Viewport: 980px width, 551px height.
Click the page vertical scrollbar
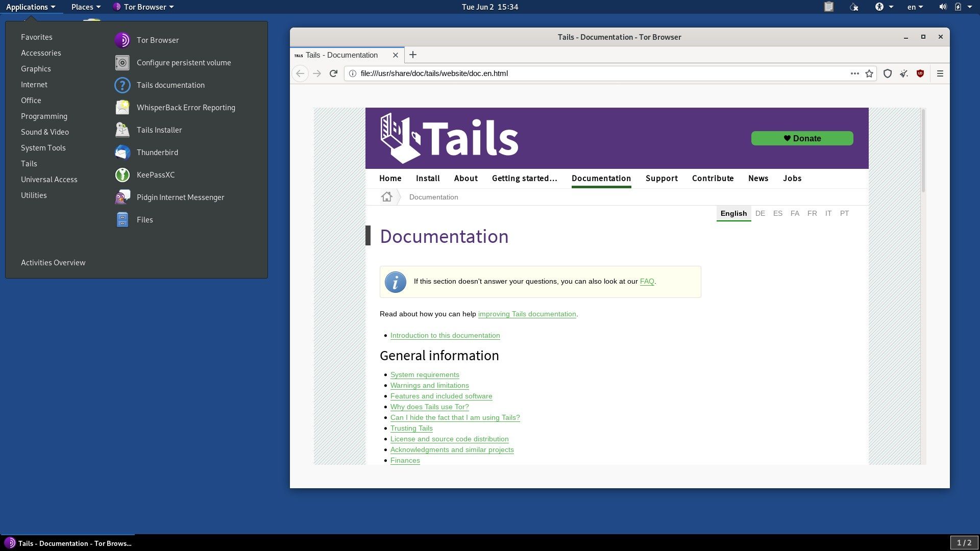pyautogui.click(x=923, y=151)
